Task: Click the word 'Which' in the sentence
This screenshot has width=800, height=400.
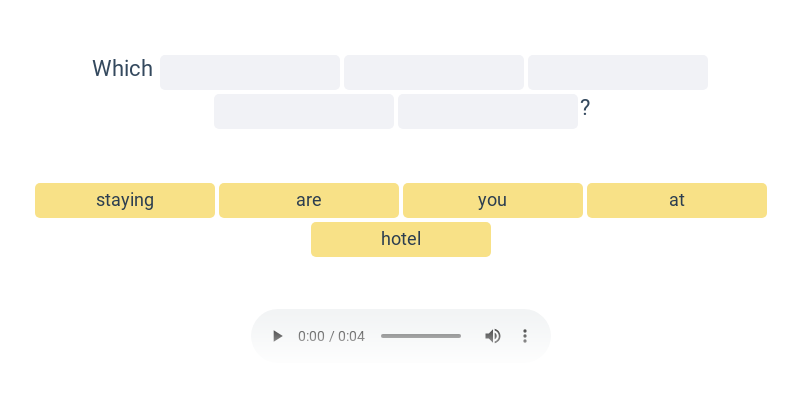Action: coord(122,68)
